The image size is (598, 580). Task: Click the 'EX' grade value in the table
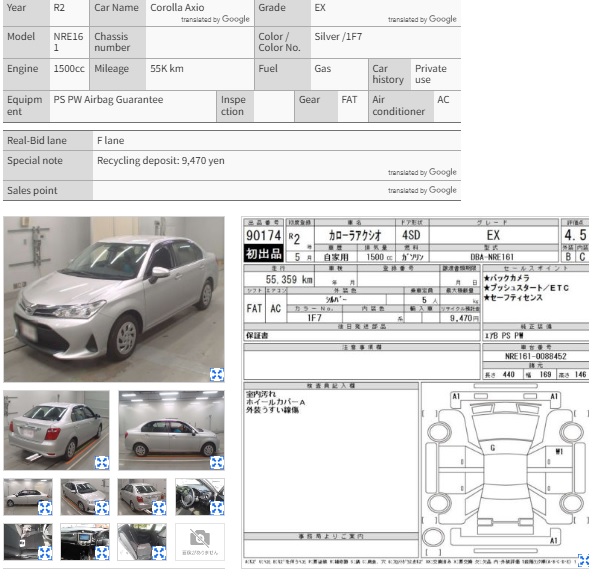coord(320,8)
